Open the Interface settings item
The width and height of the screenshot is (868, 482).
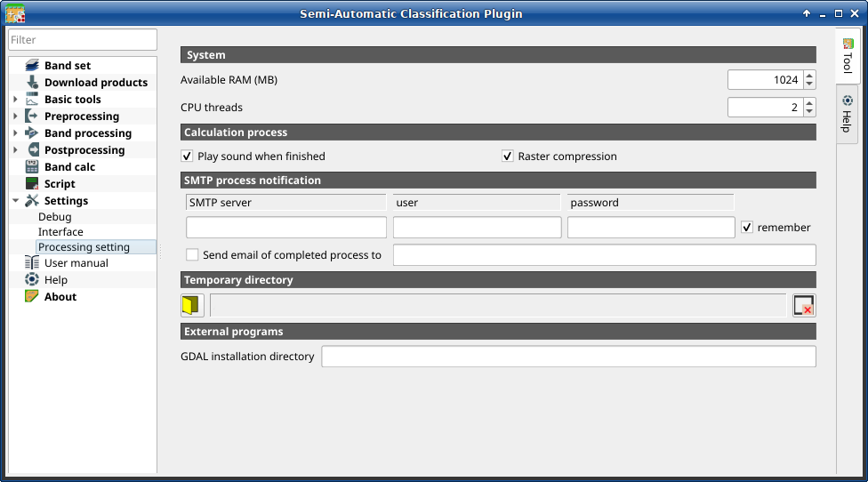tap(60, 232)
